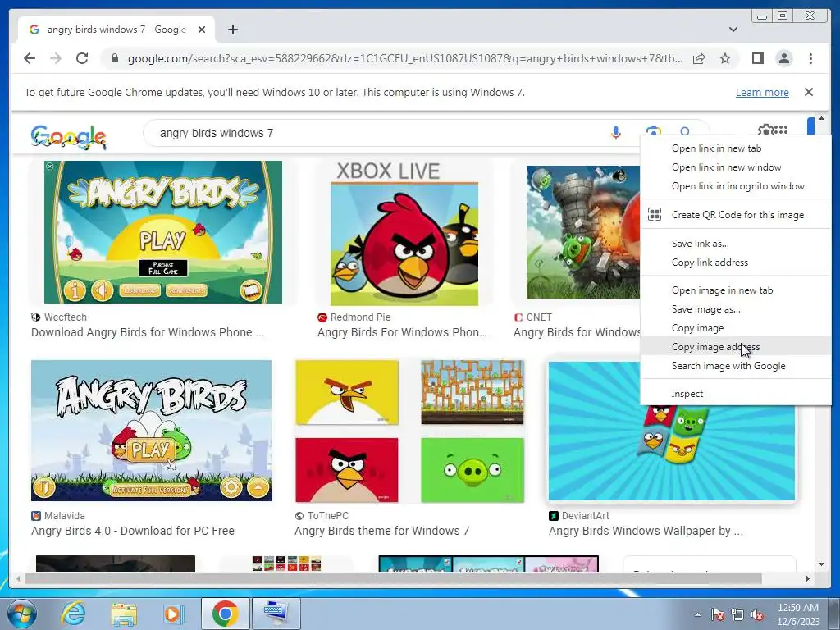Open Google settings gear icon

765,130
